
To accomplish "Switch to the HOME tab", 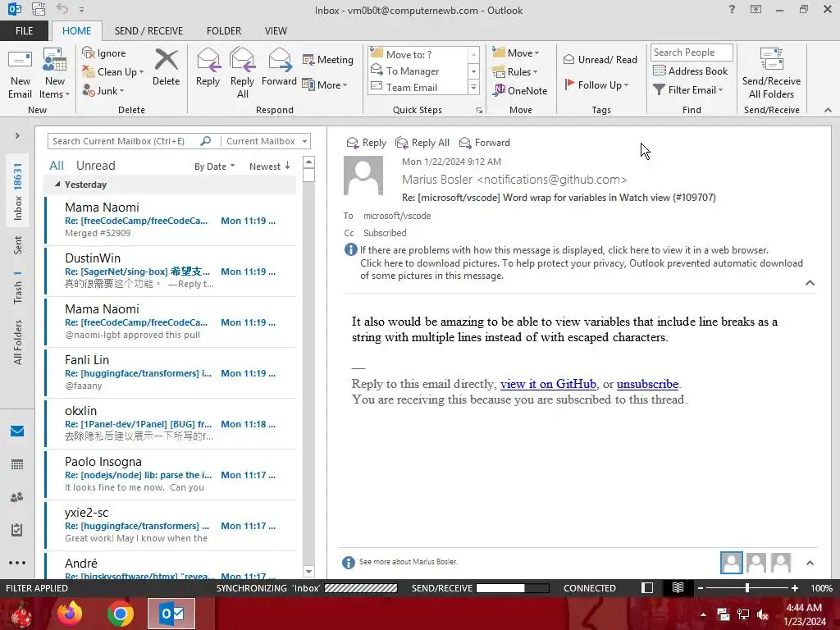I will (76, 30).
